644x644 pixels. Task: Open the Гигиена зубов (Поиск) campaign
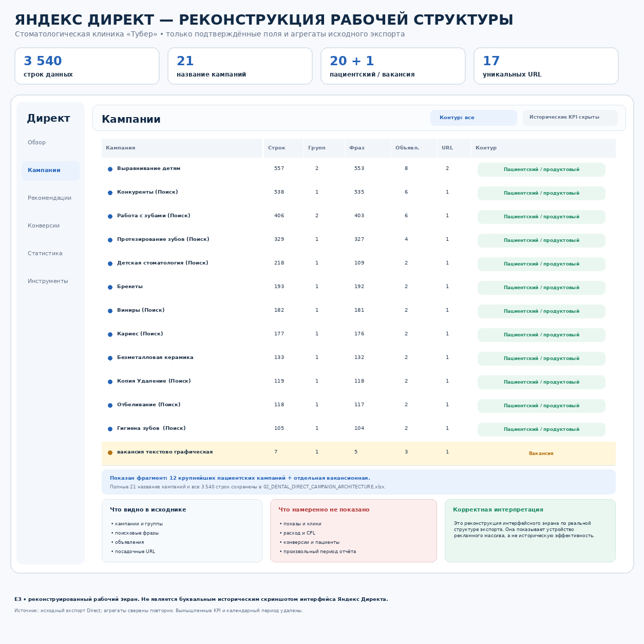[x=151, y=428]
